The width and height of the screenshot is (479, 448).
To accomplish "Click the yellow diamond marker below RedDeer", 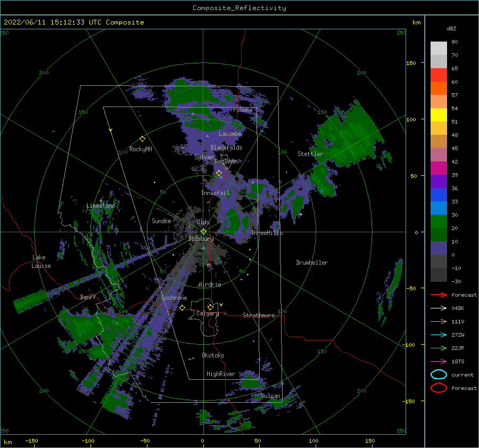I will 219,173.
